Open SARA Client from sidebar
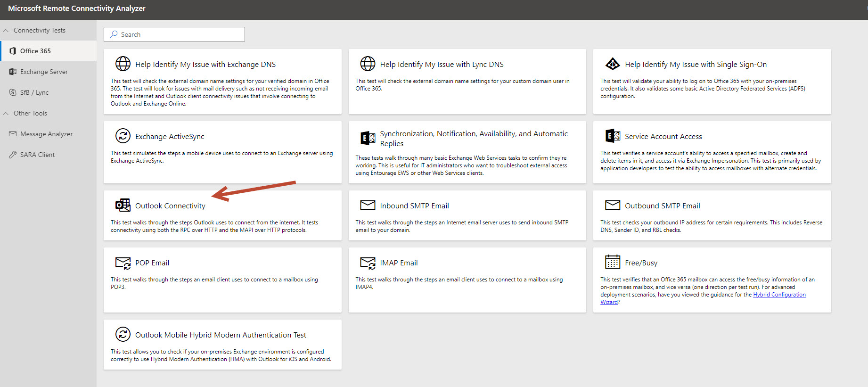Viewport: 868px width, 387px height. click(48, 155)
